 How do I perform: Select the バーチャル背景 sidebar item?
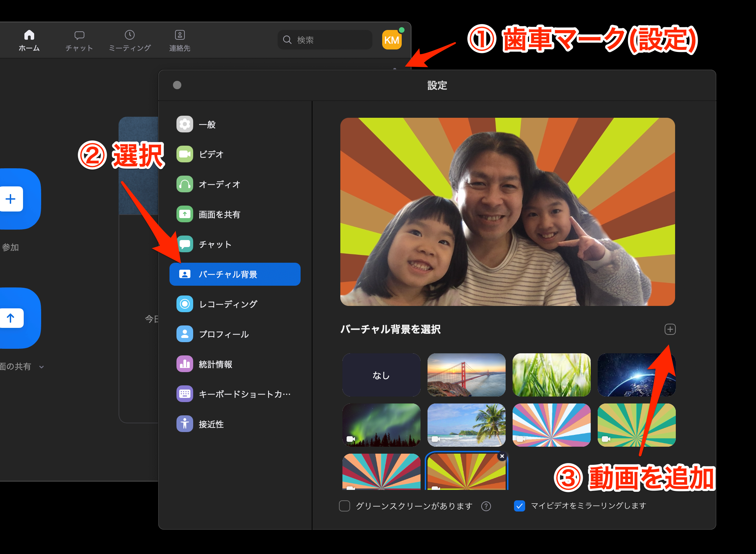[x=235, y=274]
